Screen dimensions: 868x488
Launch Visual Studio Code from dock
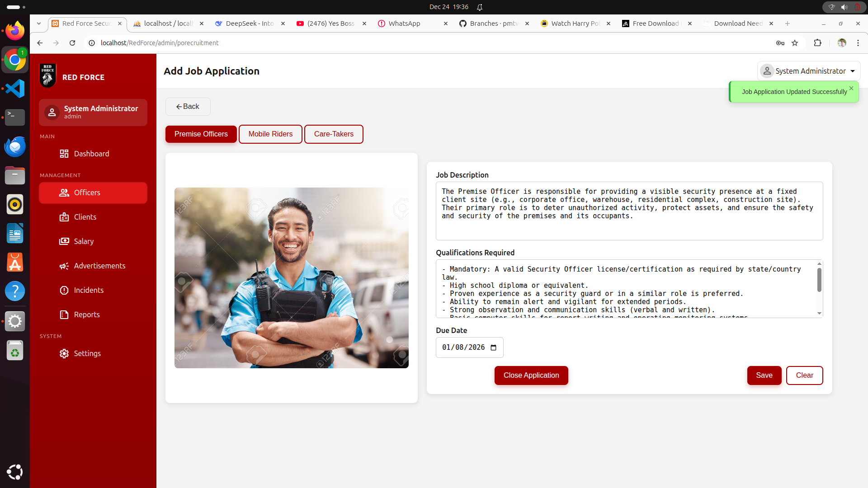(x=15, y=89)
